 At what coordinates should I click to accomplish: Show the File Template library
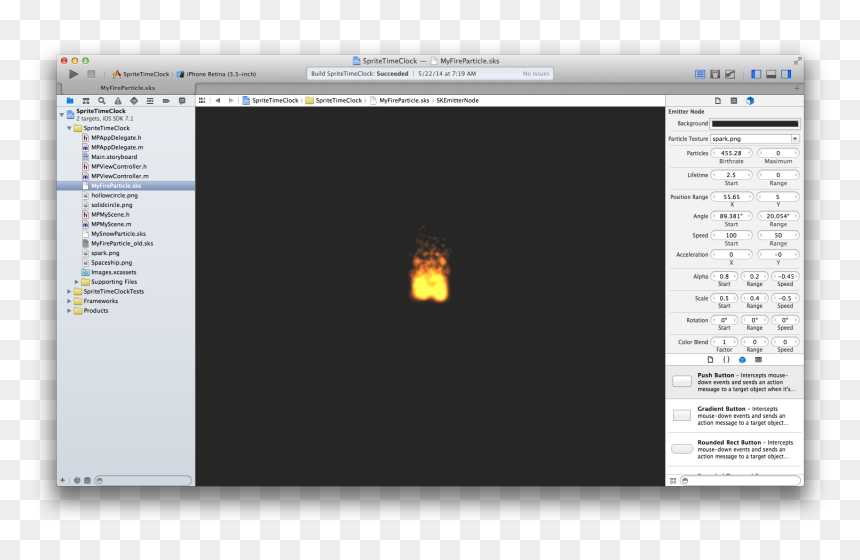click(710, 360)
